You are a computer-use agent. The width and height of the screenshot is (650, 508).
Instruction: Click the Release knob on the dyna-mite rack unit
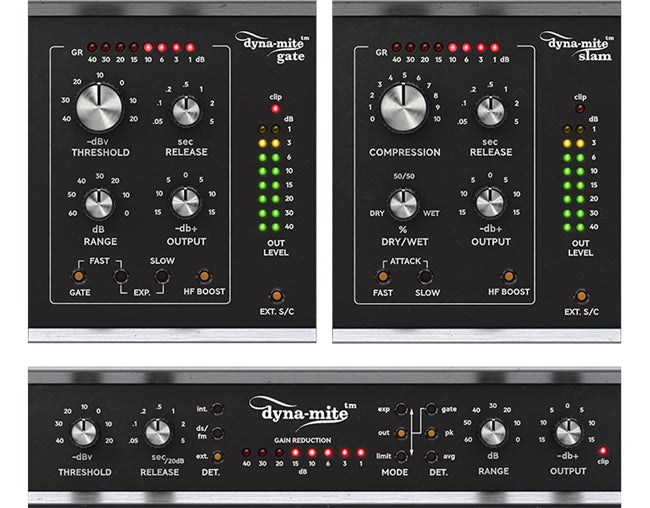pos(158,432)
